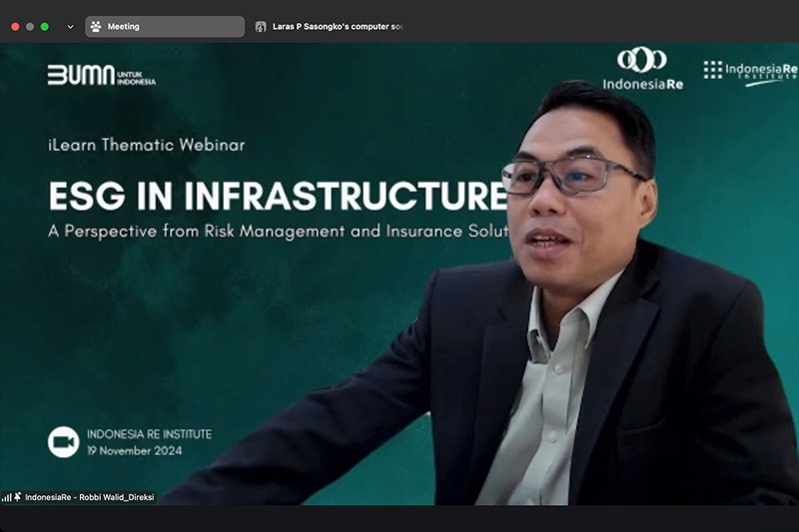This screenshot has width=799, height=532.
Task: Select the ESG IN INFRASTRUCTURE title text
Action: pos(279,195)
